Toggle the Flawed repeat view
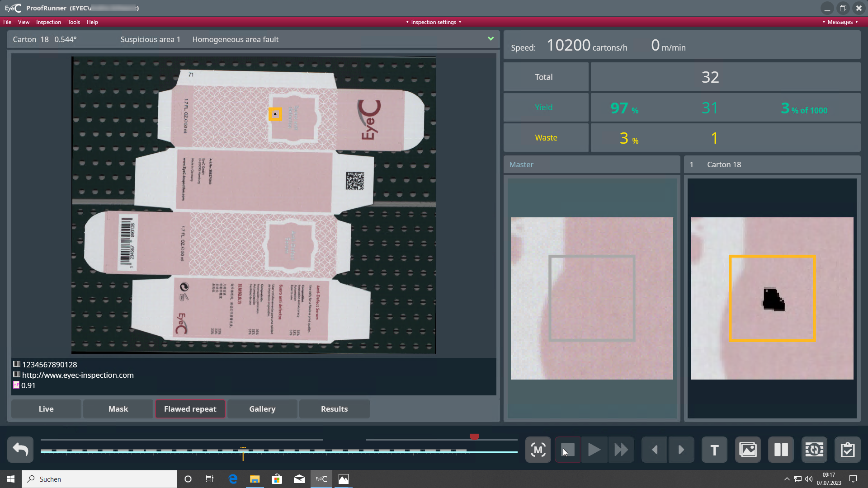868x488 pixels. tap(190, 409)
